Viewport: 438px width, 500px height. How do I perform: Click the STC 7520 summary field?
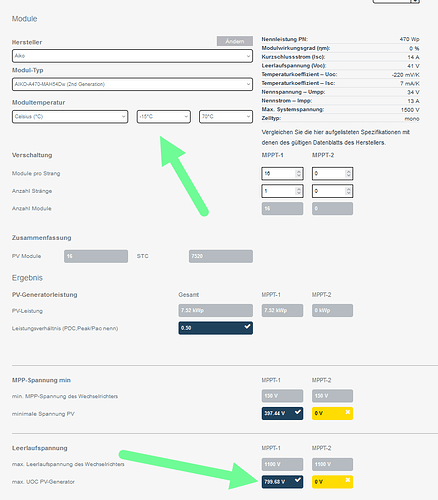tap(221, 256)
